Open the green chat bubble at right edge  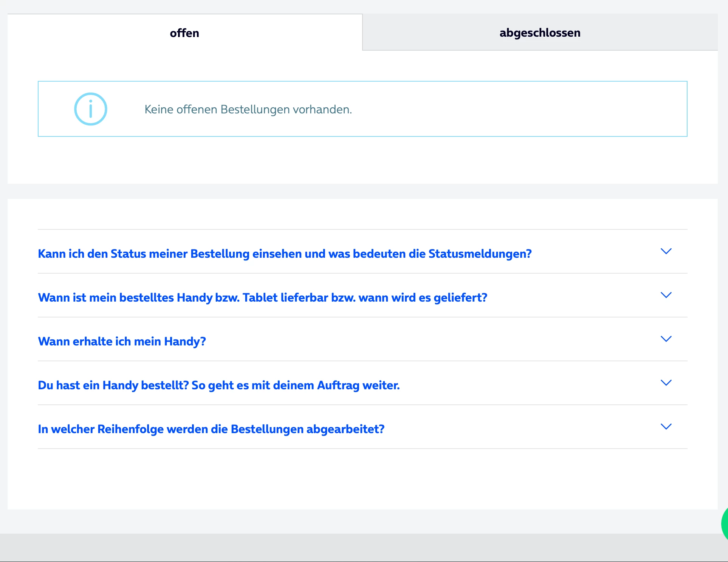[725, 524]
